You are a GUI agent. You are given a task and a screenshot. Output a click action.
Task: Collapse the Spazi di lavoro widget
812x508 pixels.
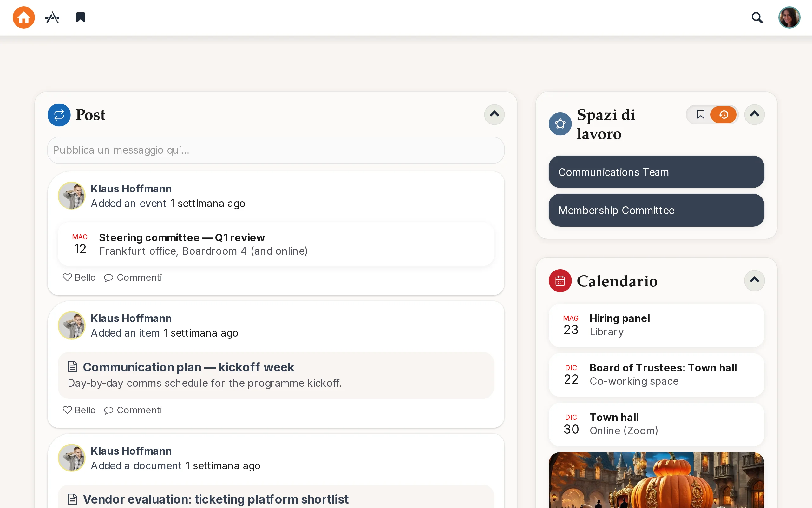point(754,115)
